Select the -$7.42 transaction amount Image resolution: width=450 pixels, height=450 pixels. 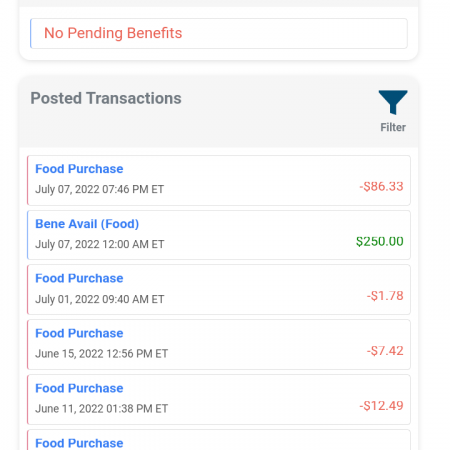tap(385, 351)
